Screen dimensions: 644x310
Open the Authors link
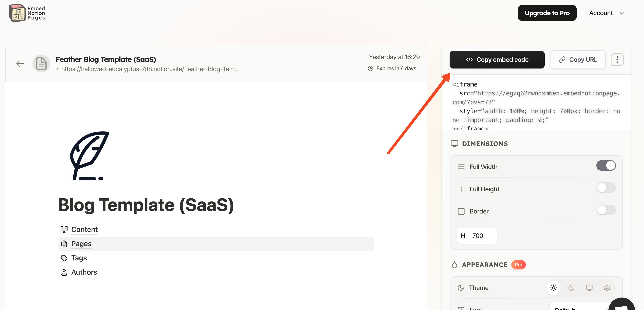(84, 272)
